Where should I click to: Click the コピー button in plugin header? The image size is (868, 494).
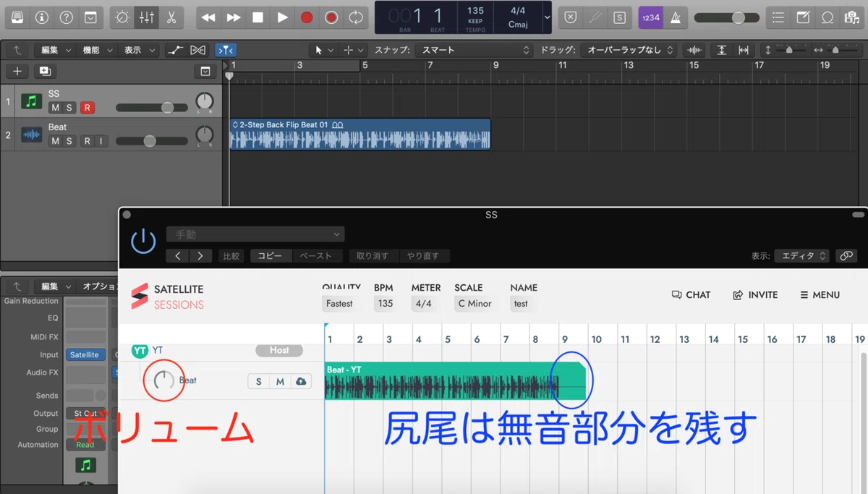click(x=271, y=256)
